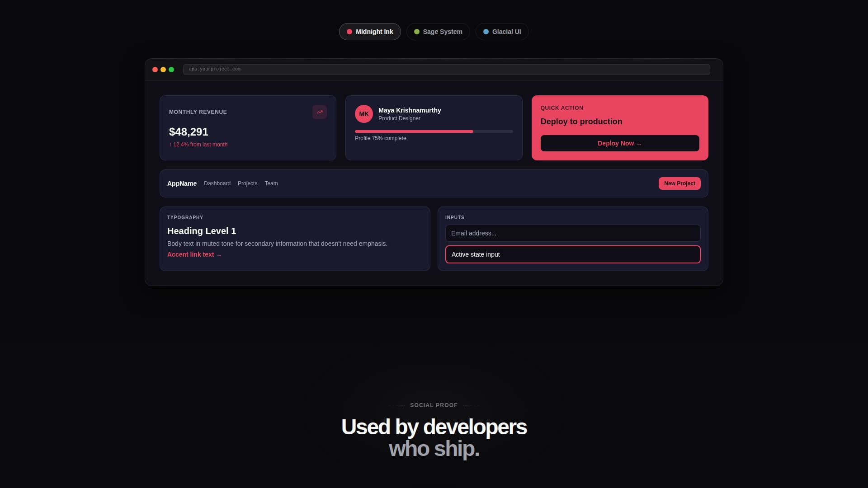This screenshot has height=488, width=868.
Task: Click the profile completion progress bar
Action: coord(434,131)
